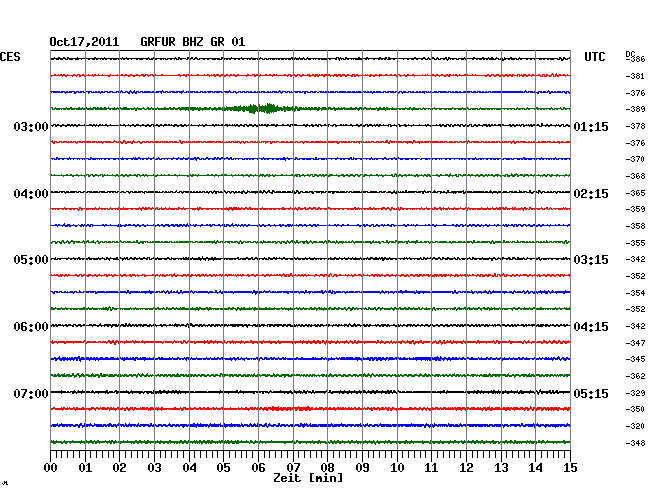Select the UTC column header
Screen dimensions: 650x494
(x=594, y=57)
